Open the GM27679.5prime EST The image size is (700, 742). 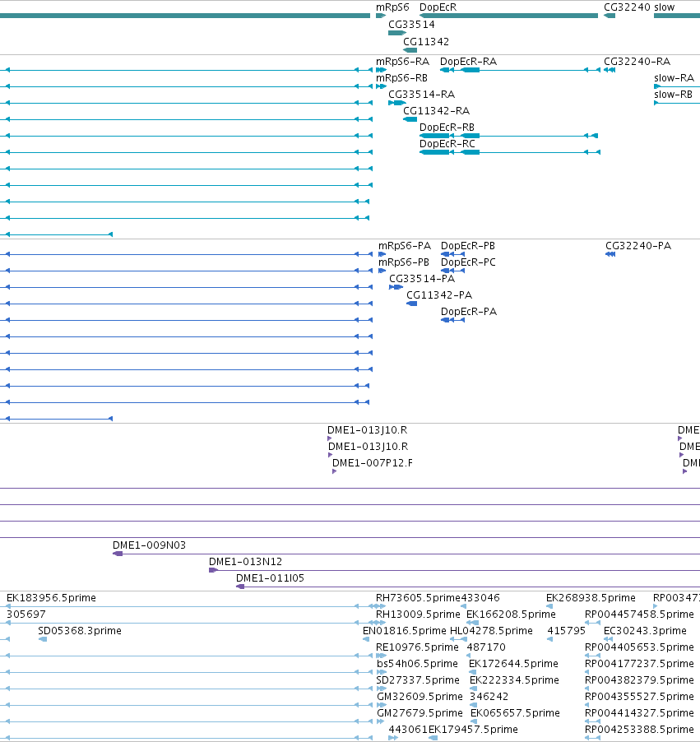point(380,721)
